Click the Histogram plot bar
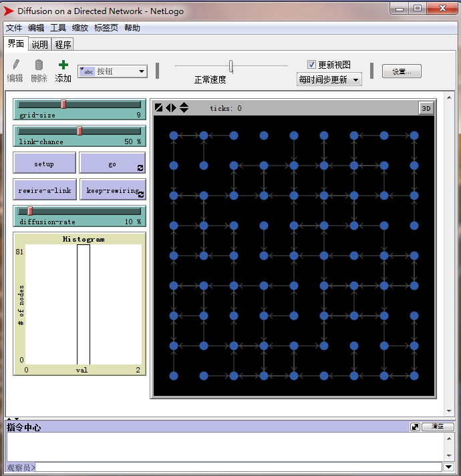This screenshot has width=461, height=476. 84,304
